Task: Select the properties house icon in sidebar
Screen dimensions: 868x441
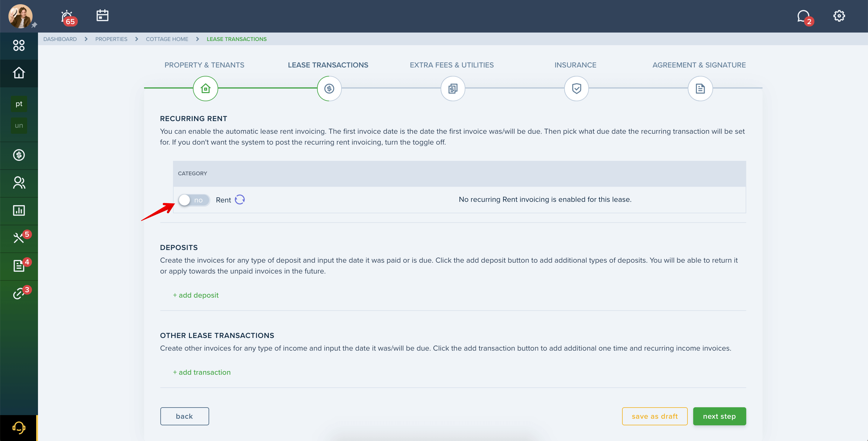Action: coord(19,73)
